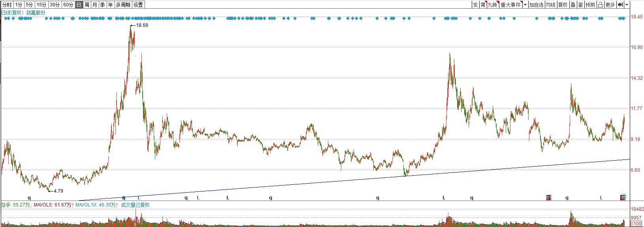Select the 15分 period tab
The height and width of the screenshot is (227, 644).
[x=41, y=5]
